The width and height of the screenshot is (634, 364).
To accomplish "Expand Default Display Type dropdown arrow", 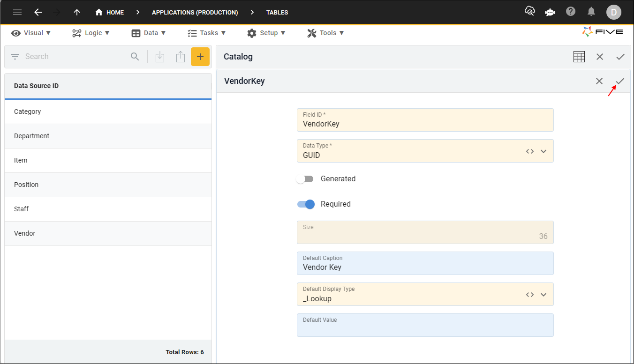I will click(x=543, y=295).
